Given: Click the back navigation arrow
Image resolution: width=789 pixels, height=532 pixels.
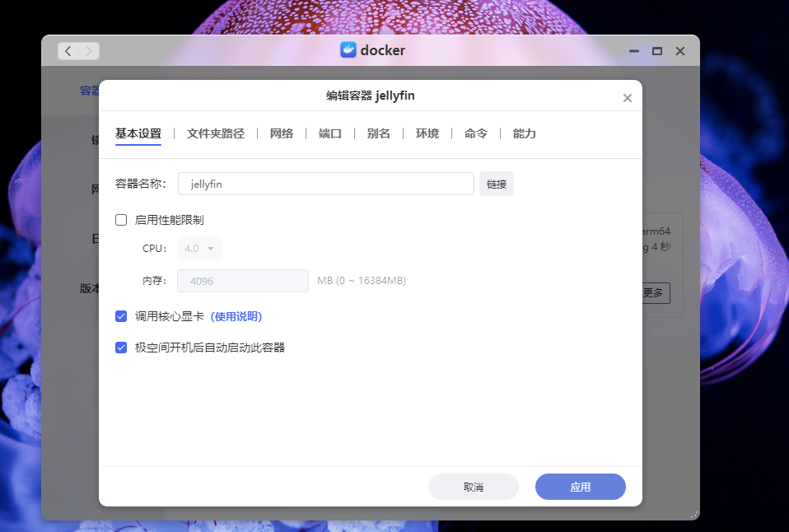Looking at the screenshot, I should coord(68,50).
